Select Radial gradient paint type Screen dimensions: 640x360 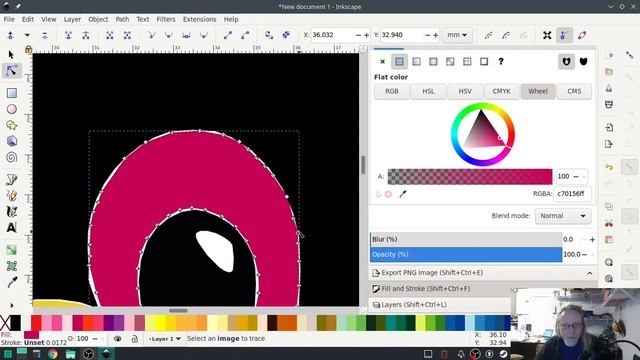point(433,62)
